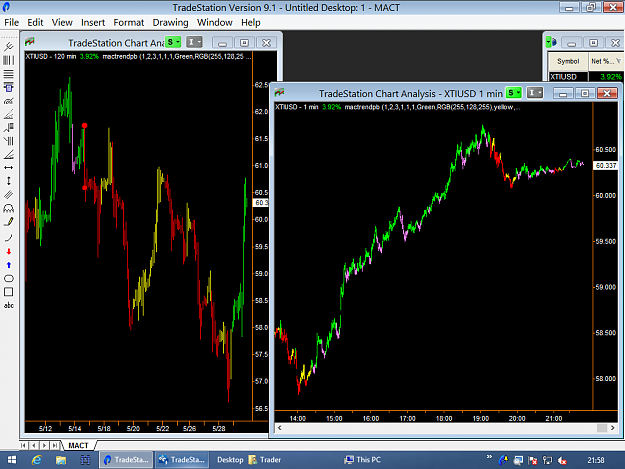This screenshot has height=469, width=625.
Task: Click the 1 min chart scrollbar thumb
Action: pyautogui.click(x=601, y=428)
